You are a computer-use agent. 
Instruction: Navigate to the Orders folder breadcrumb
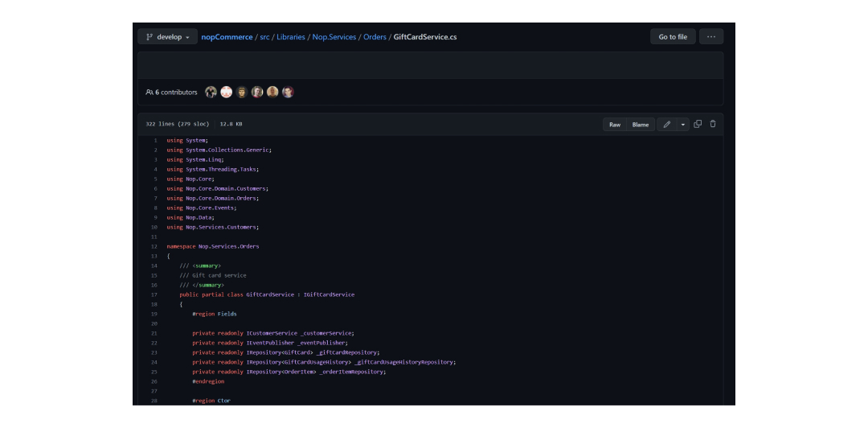click(x=375, y=37)
